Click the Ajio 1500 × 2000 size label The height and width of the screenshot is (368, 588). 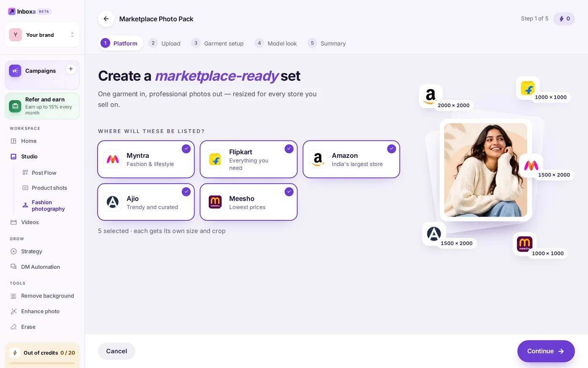tap(457, 244)
